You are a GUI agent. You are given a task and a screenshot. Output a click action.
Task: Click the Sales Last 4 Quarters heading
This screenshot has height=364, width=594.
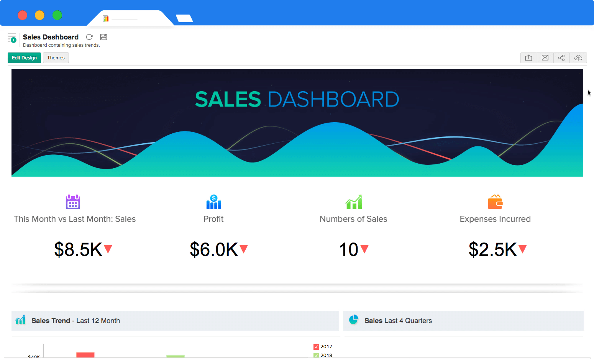coord(398,321)
